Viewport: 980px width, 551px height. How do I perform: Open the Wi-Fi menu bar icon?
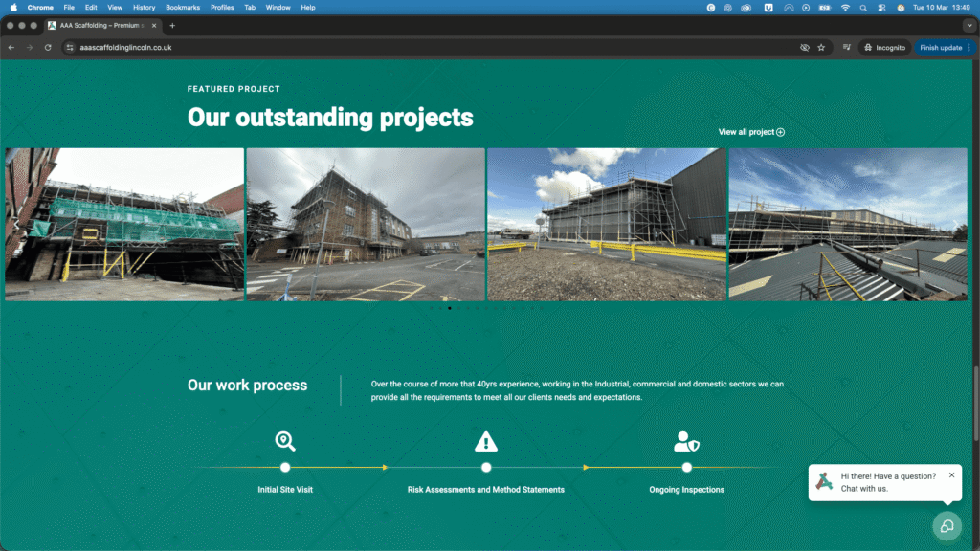[845, 7]
